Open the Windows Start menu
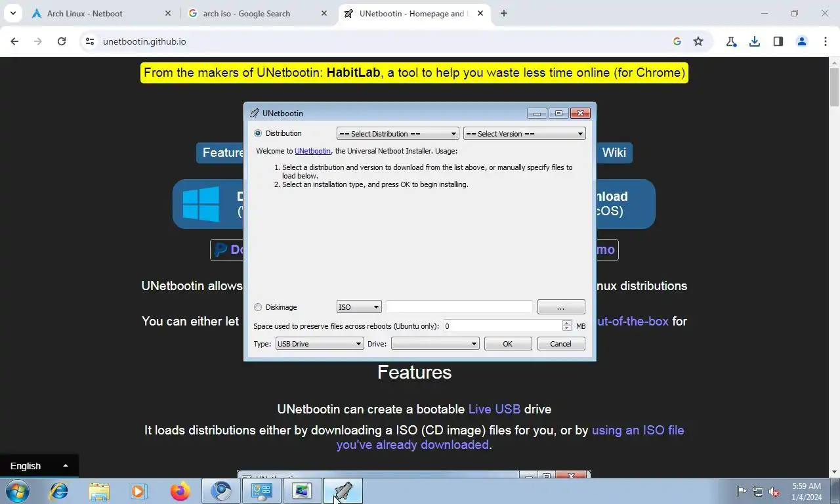 (17, 491)
